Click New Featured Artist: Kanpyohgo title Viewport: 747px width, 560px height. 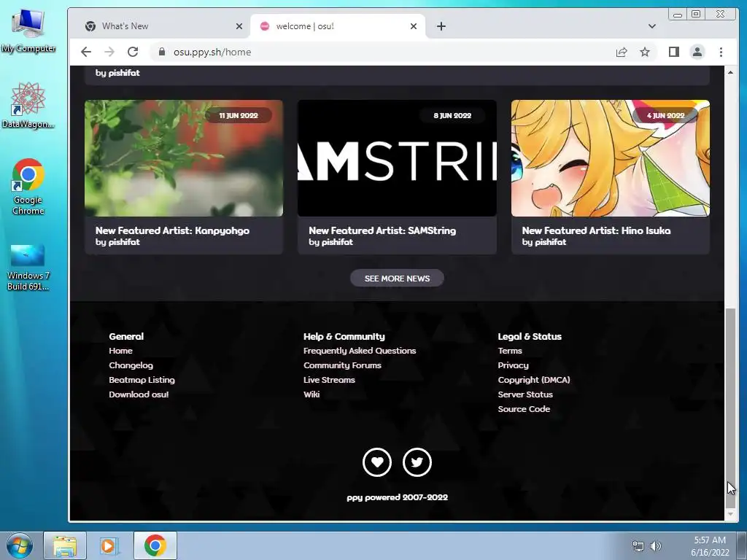coord(172,230)
